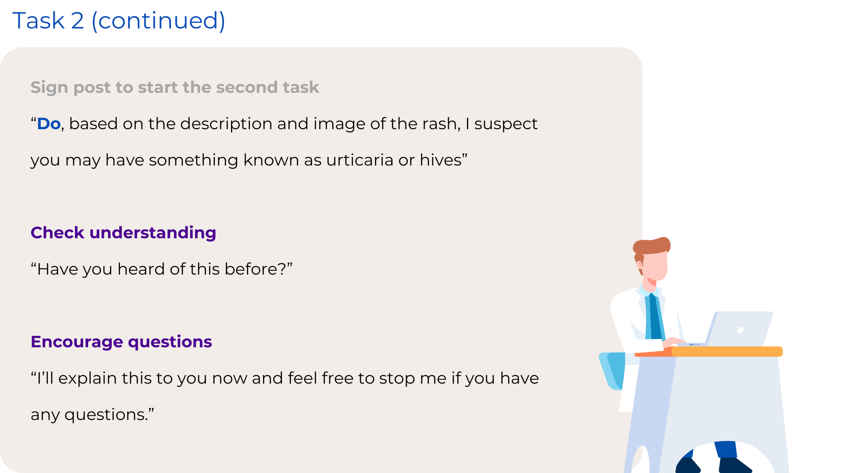Click the 'Task 2 (continued)' slide title
The width and height of the screenshot is (868, 473).
[x=119, y=21]
